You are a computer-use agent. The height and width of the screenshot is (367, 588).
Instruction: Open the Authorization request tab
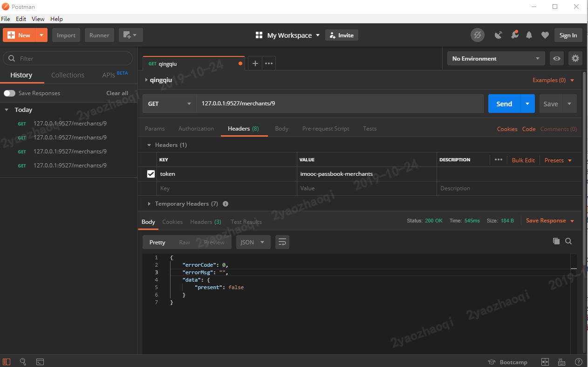click(196, 129)
